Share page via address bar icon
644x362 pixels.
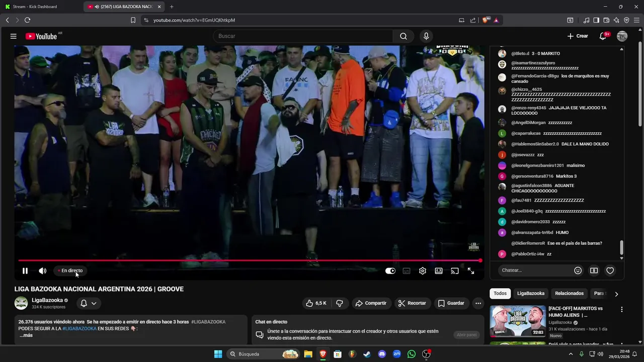[473, 20]
